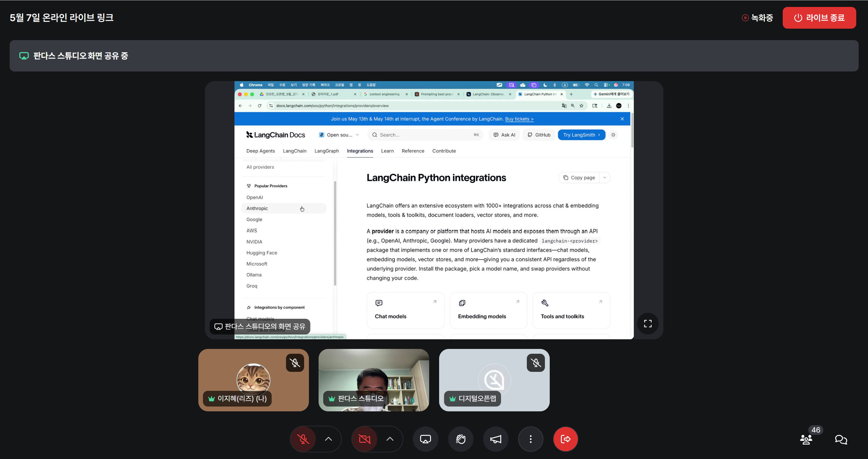
Task: Switch to the Prompting best practices tab
Action: 437,94
